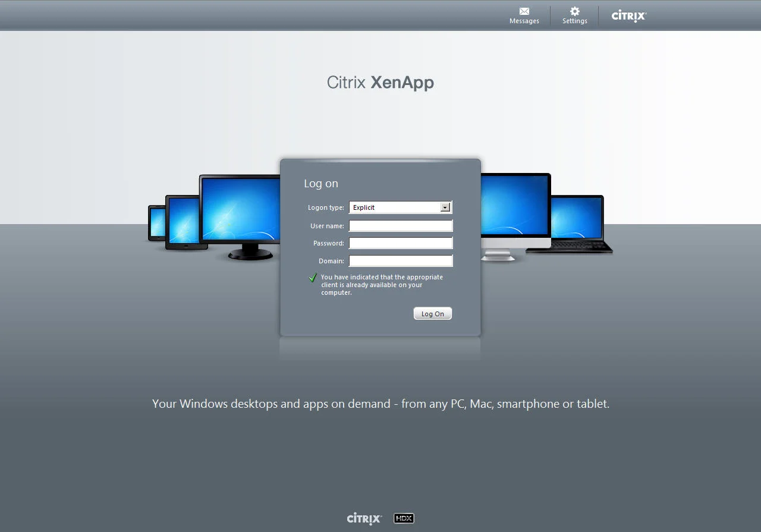Screen dimensions: 761x532
Task: Click the "Your Windows desktops and apps" tagline
Action: point(380,404)
